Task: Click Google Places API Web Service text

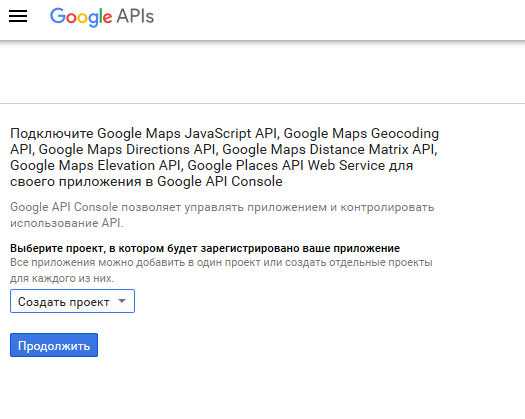Action: [x=286, y=165]
